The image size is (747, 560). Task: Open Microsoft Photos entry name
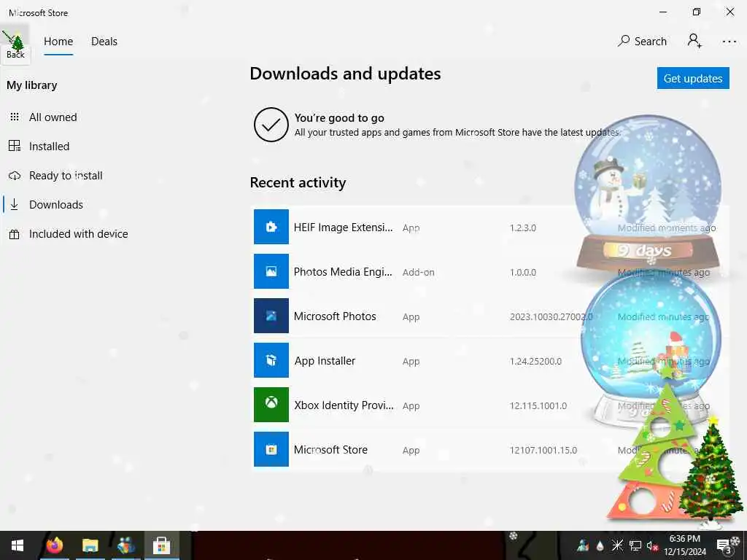point(335,316)
